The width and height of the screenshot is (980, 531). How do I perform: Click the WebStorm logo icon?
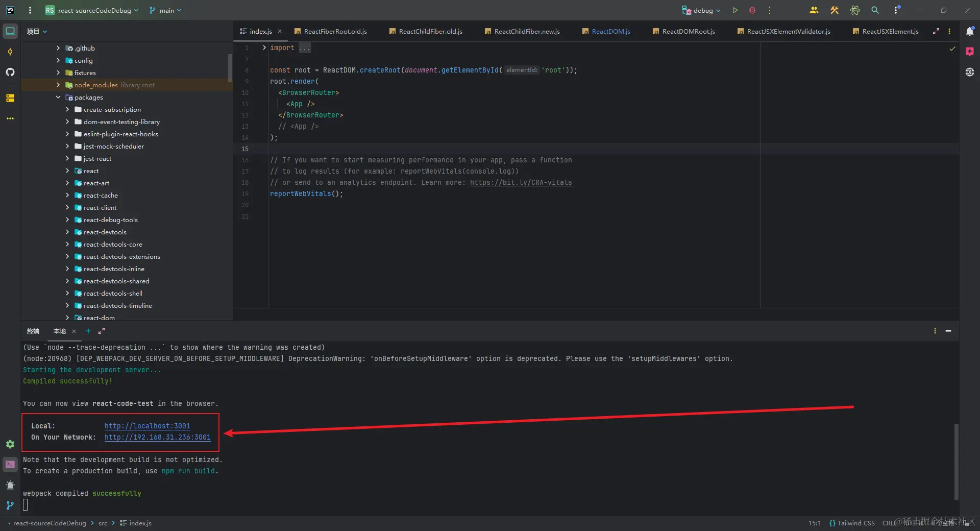(x=10, y=10)
